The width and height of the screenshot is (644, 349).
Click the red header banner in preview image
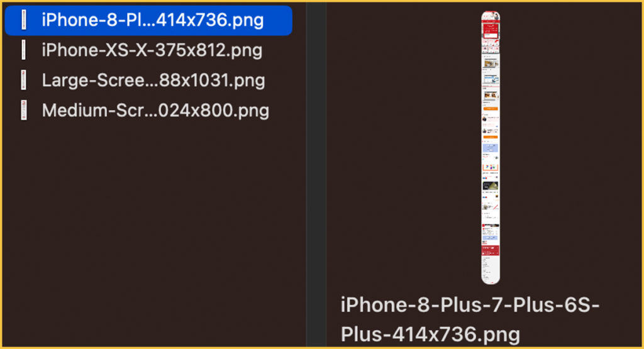[x=491, y=30]
